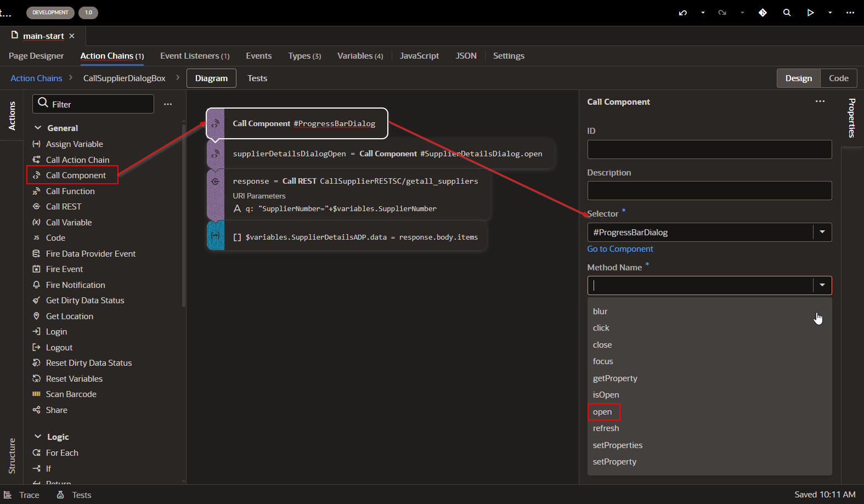Open the Settings tab
The width and height of the screenshot is (864, 504).
pos(509,56)
